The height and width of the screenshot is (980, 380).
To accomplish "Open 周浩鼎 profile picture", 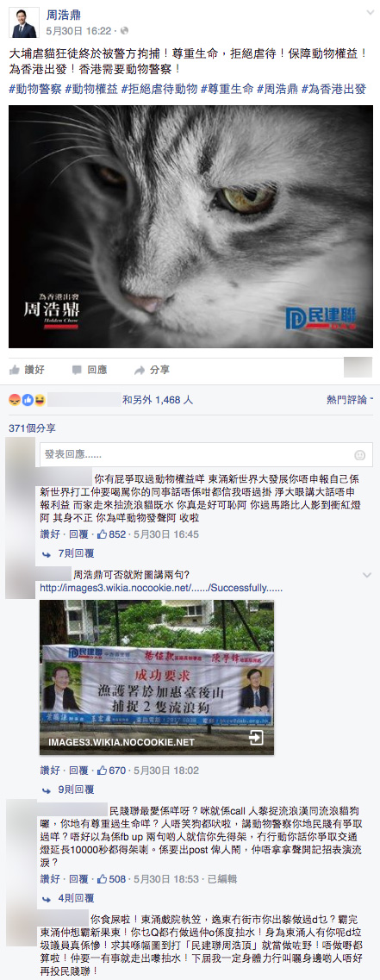I will [23, 22].
